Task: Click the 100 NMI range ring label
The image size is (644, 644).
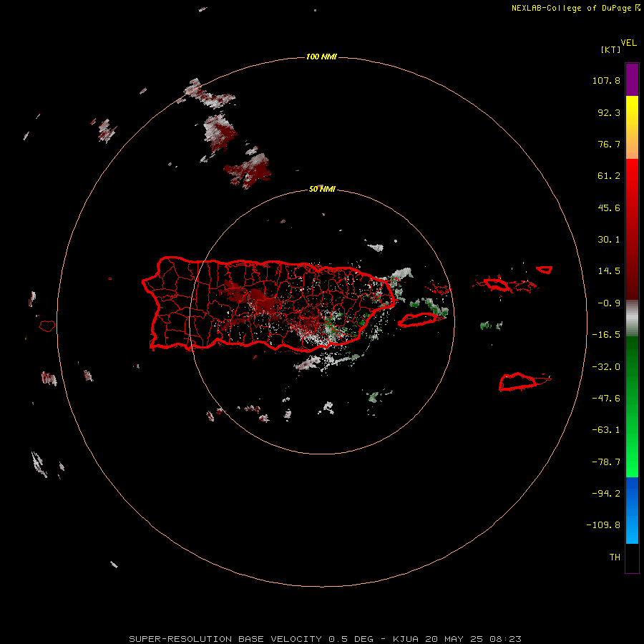Action: click(x=321, y=57)
